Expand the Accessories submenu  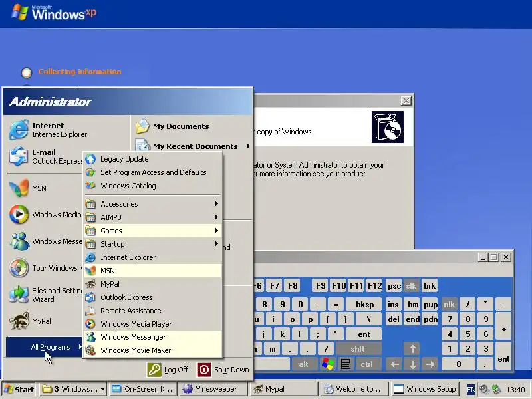point(153,204)
